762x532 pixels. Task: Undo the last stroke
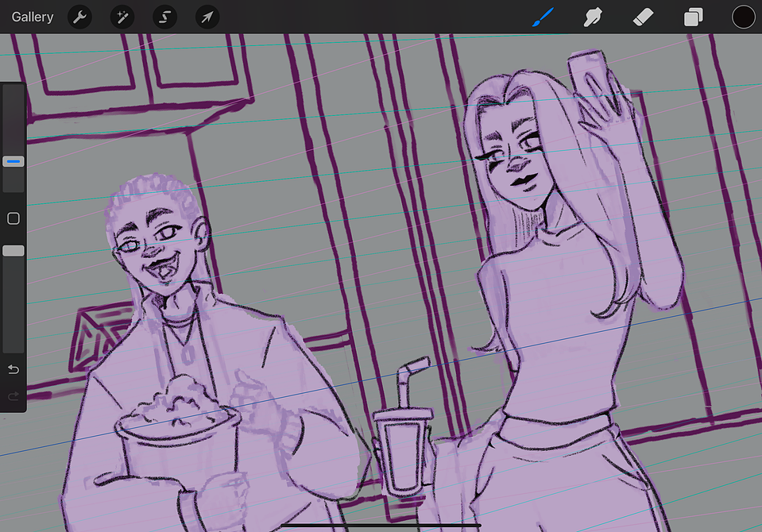(14, 370)
